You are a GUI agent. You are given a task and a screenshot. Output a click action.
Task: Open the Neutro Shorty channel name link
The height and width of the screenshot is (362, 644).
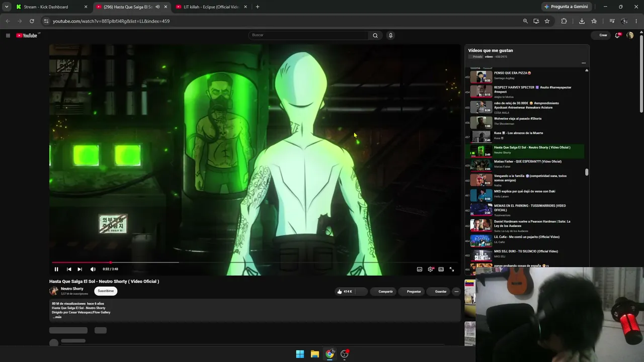tap(72, 289)
